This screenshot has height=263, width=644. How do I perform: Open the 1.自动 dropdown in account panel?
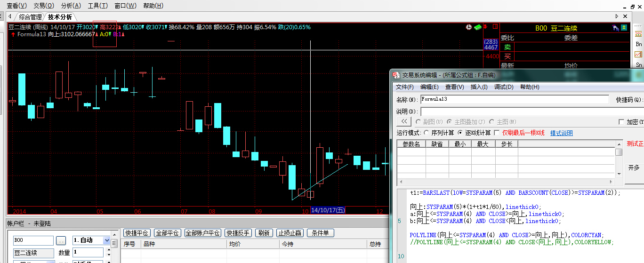[x=106, y=240]
